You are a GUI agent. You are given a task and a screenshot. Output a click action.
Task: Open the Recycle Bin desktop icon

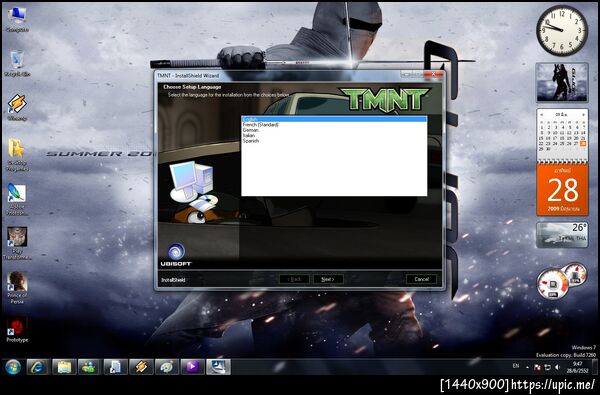pos(17,64)
